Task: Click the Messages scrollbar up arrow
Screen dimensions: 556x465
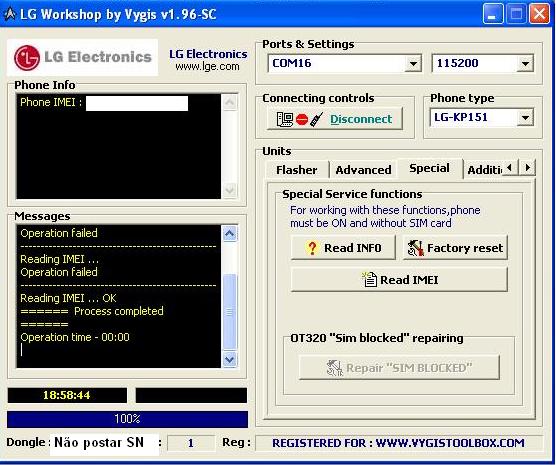Action: coord(229,233)
